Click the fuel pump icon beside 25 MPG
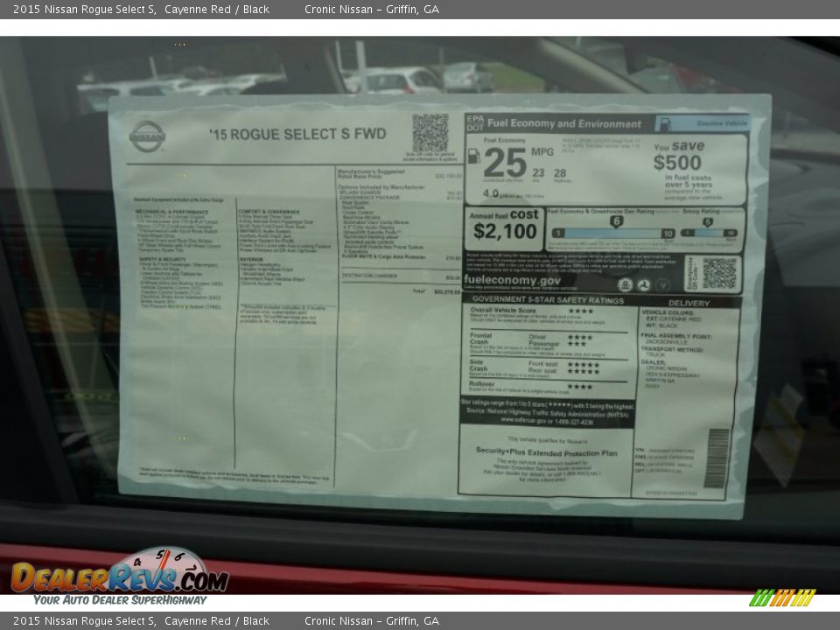This screenshot has height=630, width=840. [x=473, y=156]
